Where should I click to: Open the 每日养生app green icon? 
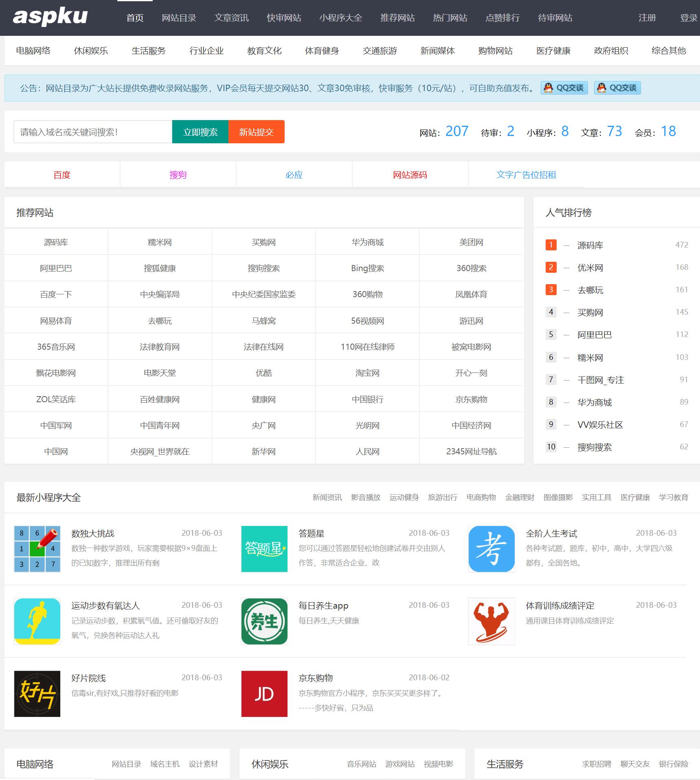point(264,621)
